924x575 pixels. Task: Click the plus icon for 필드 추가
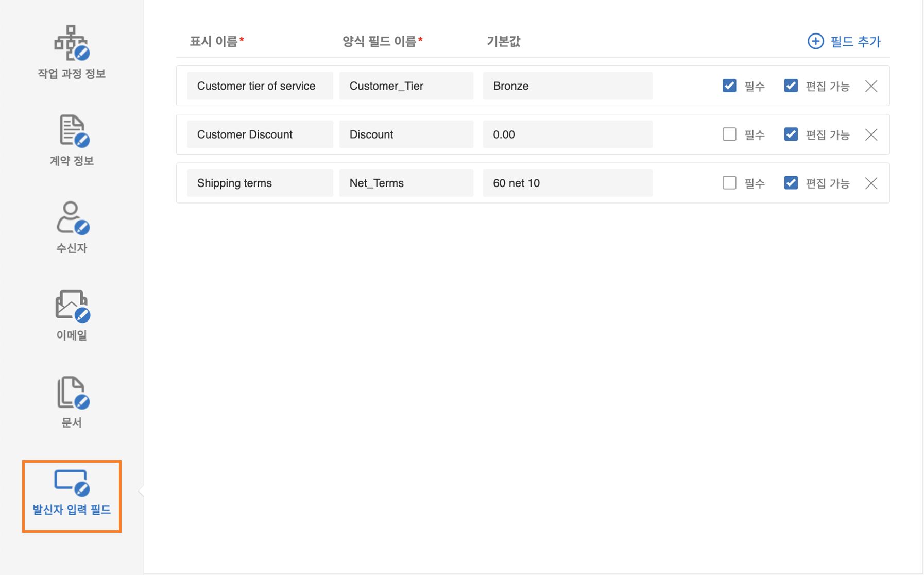click(x=815, y=41)
